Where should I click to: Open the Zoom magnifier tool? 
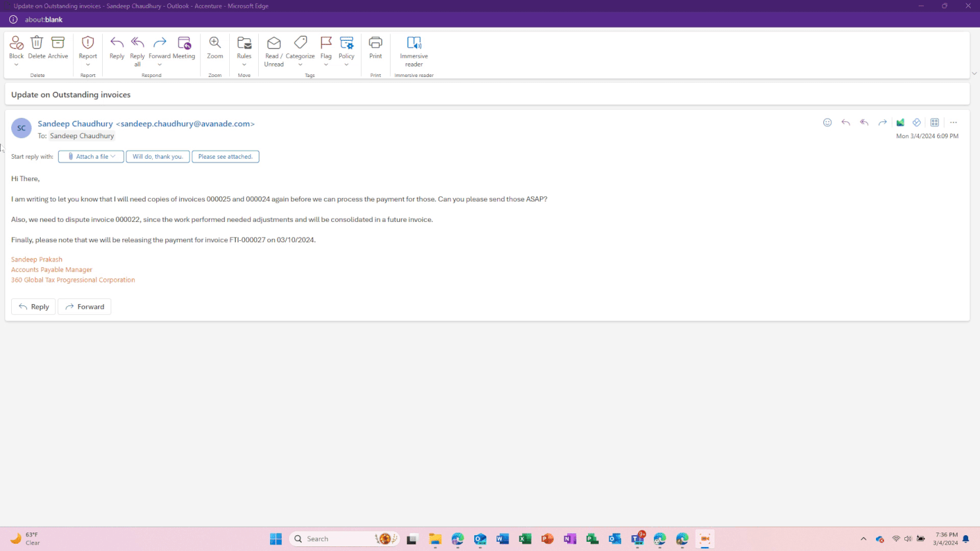215,43
